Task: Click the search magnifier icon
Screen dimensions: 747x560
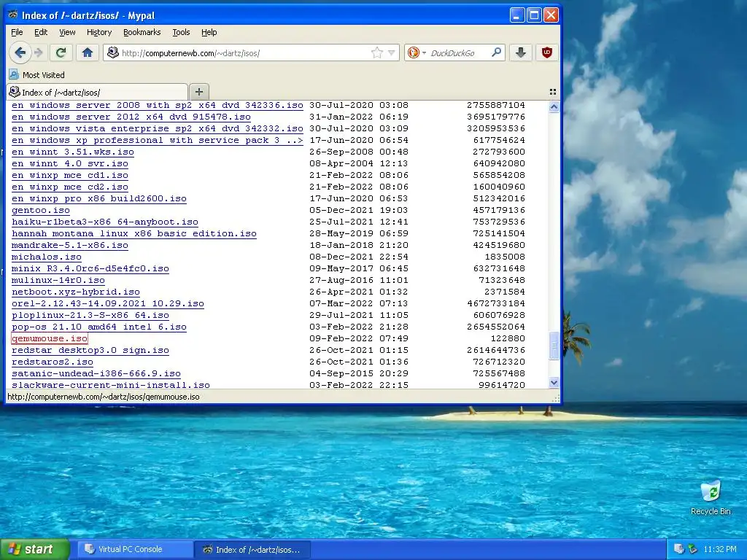Action: (496, 52)
